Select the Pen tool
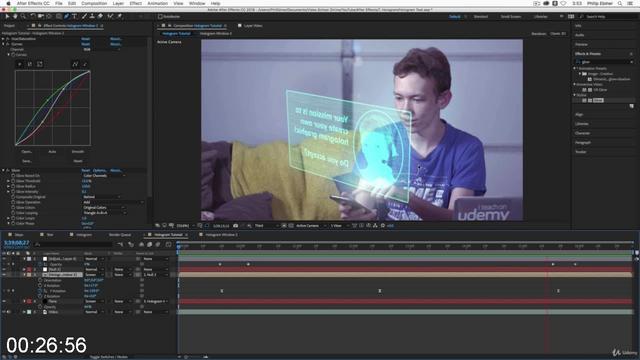 click(x=67, y=16)
